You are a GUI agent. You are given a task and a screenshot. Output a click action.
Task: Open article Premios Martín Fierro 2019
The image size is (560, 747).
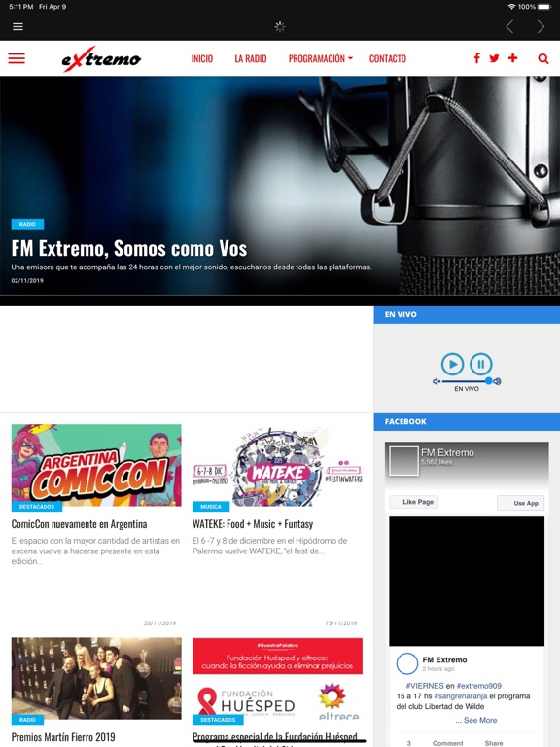point(63,737)
